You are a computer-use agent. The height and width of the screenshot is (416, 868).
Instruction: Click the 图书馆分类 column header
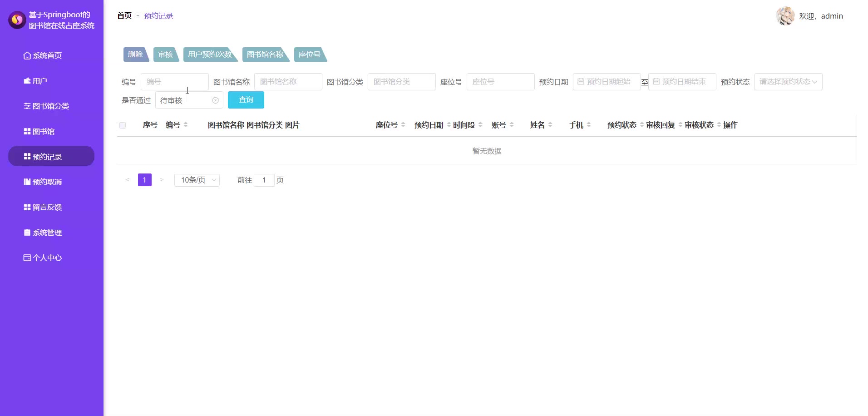pyautogui.click(x=265, y=125)
